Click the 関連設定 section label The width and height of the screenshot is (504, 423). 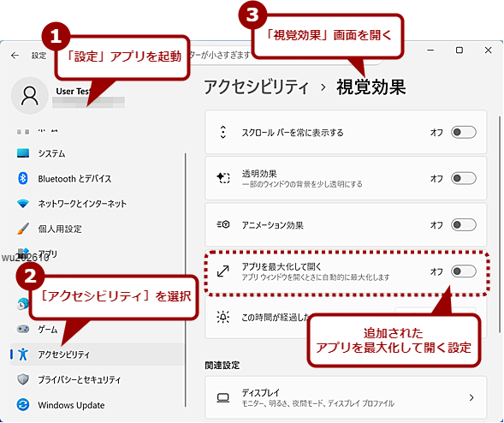tap(222, 366)
